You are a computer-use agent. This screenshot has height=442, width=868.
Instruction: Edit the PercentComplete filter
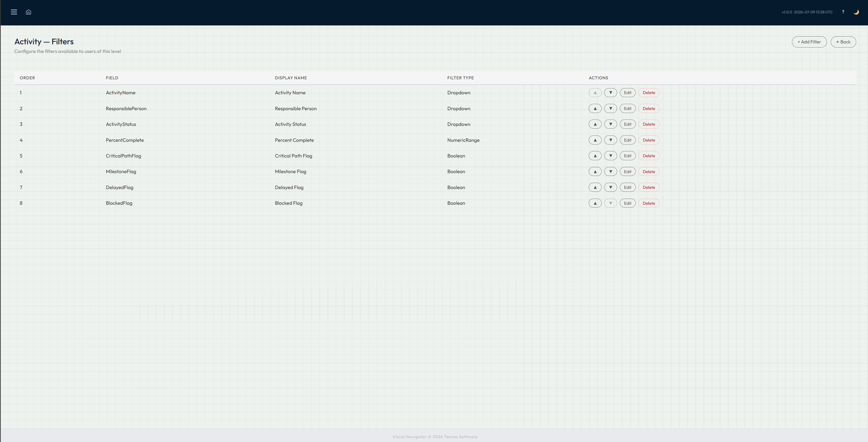627,140
